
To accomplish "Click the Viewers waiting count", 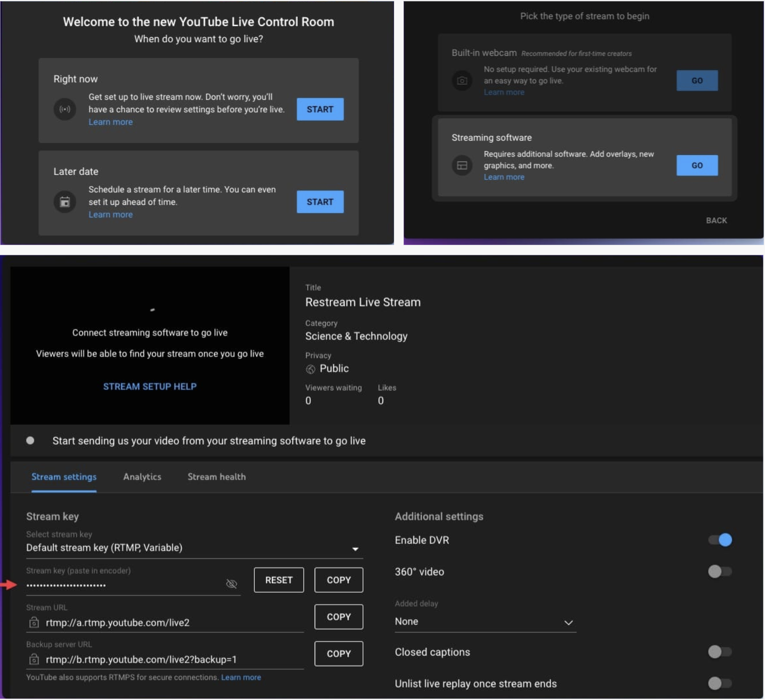I will point(308,401).
